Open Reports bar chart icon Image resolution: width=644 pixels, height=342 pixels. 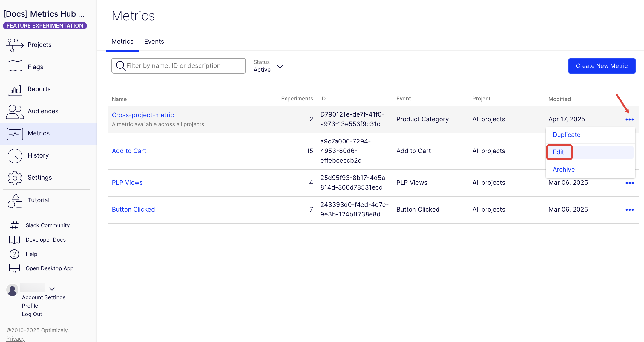pos(14,89)
